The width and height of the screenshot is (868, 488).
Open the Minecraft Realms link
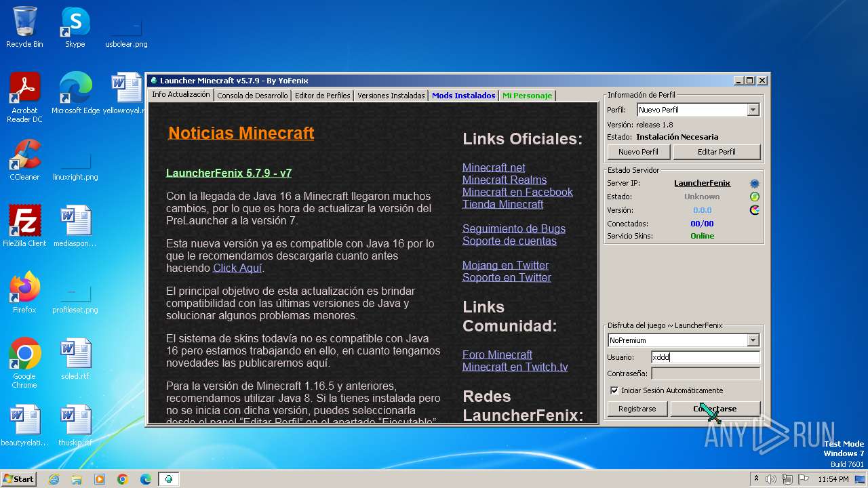505,180
